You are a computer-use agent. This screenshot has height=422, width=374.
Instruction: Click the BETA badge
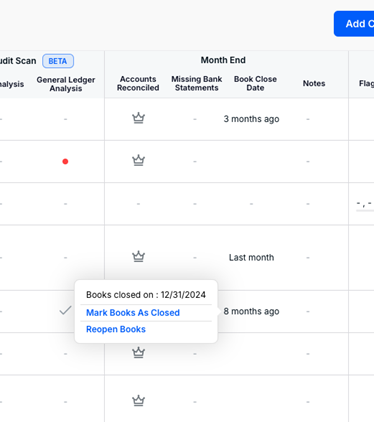[58, 61]
